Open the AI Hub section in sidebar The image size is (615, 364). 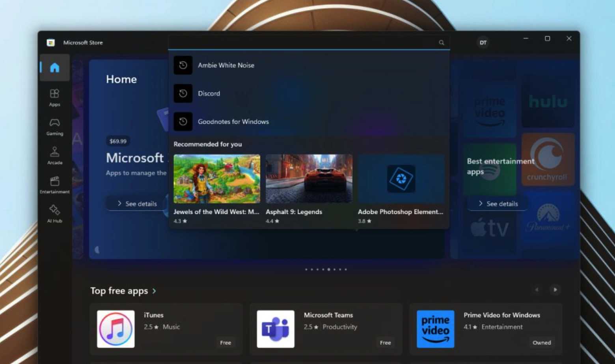(54, 214)
